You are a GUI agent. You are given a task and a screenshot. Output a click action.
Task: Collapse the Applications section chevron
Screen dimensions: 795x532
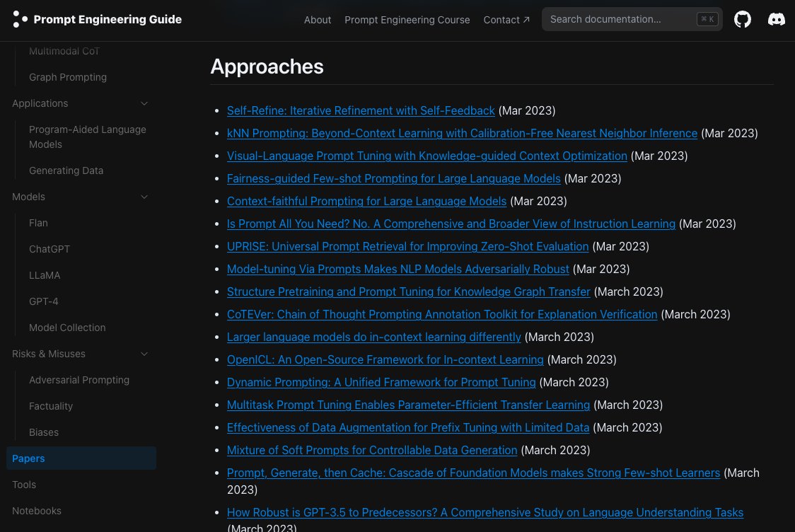click(144, 103)
